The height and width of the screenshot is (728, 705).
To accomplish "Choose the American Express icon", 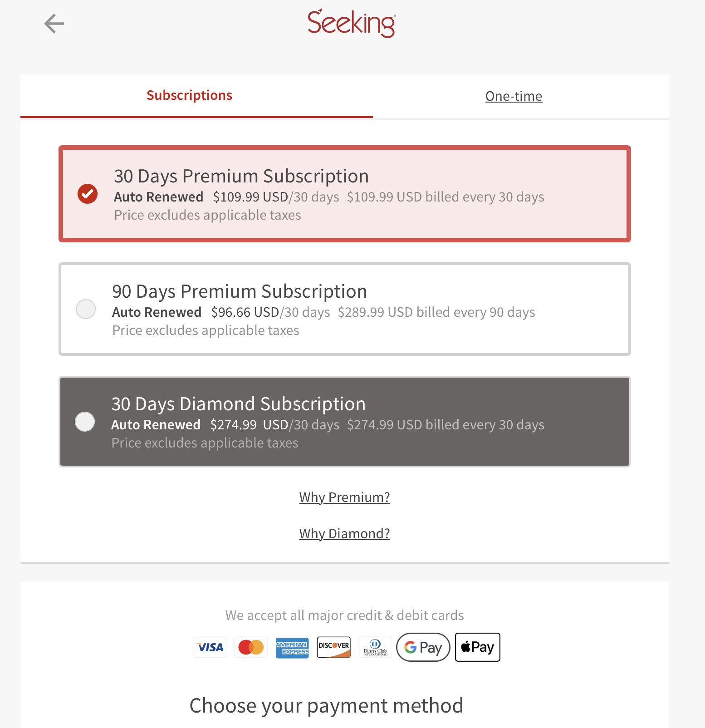I will 292,647.
